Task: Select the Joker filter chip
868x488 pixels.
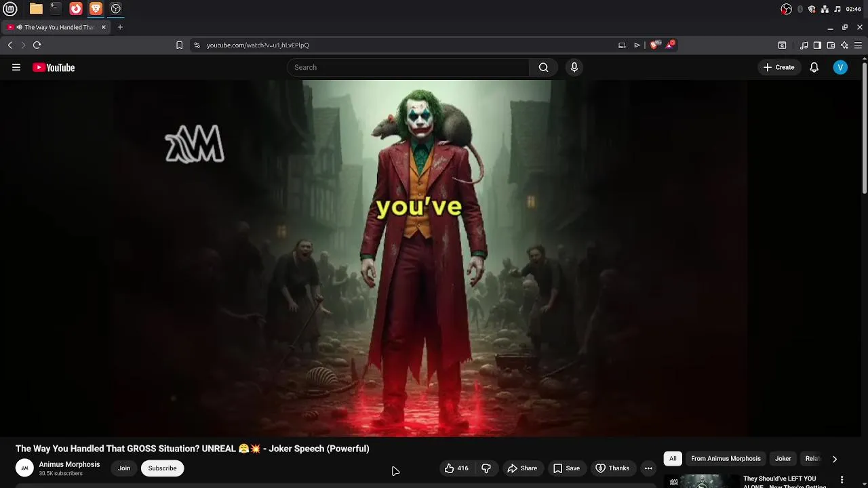Action: click(x=783, y=459)
